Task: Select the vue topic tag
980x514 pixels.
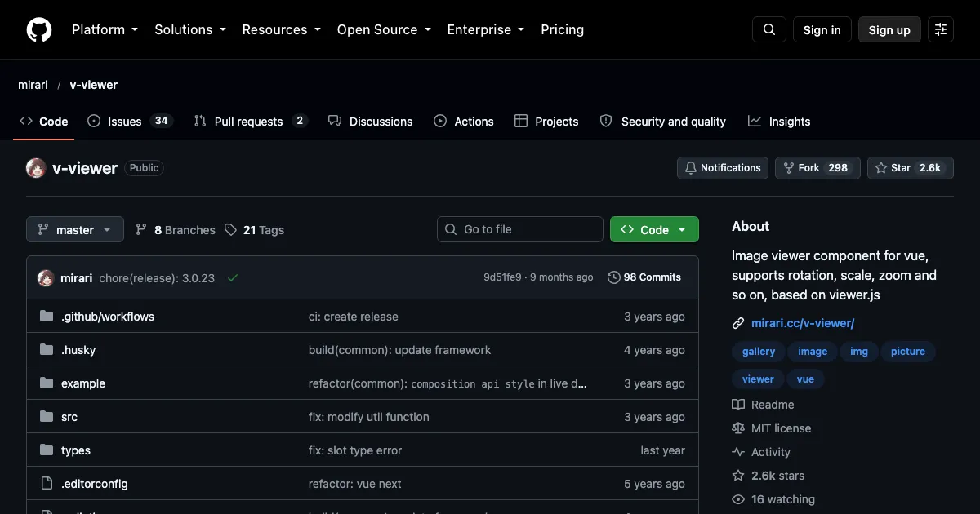Action: pos(805,379)
